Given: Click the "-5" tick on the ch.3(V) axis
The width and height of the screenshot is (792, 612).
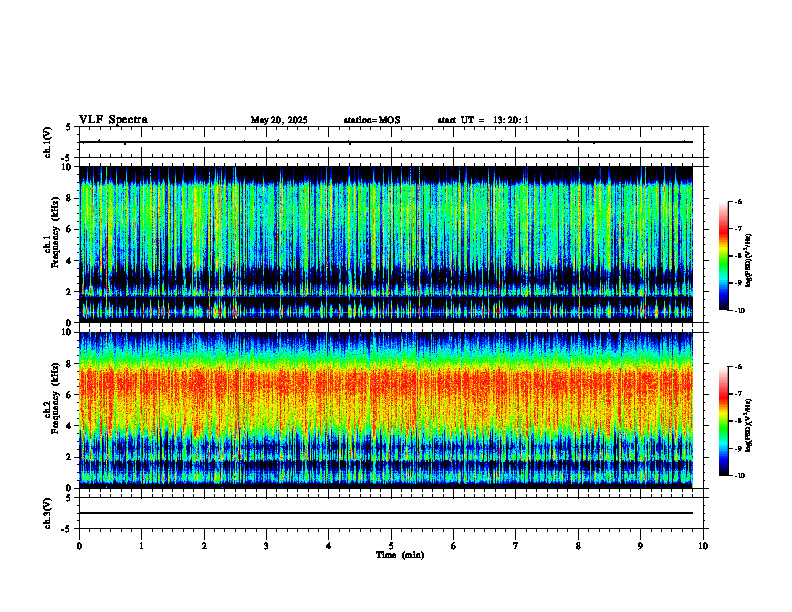Looking at the screenshot, I should coord(67,529).
